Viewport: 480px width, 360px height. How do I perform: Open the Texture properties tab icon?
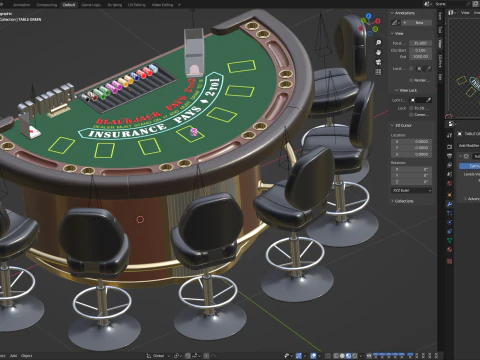449,261
